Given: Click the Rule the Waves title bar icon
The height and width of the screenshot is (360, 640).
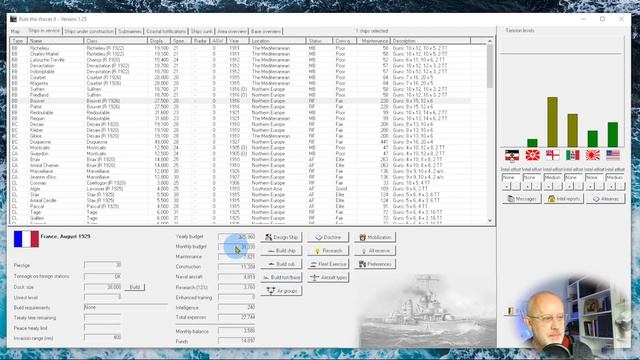Looking at the screenshot, I should 13,19.
